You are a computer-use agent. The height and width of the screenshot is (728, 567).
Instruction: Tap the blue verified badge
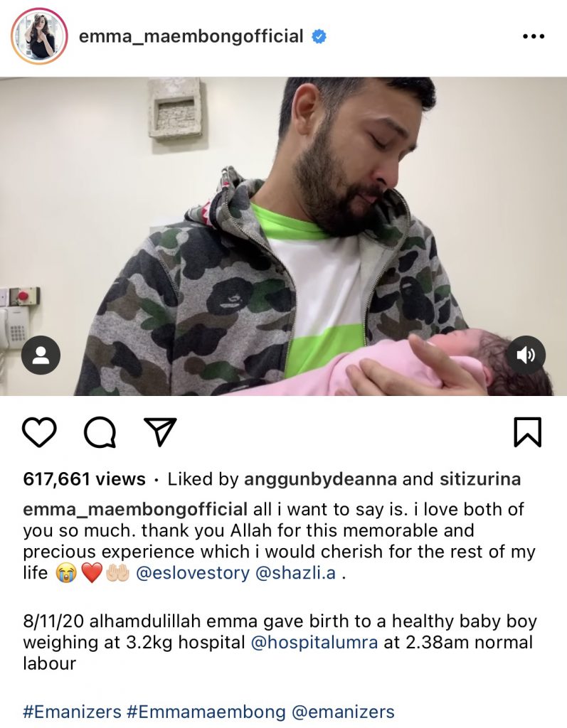(319, 36)
